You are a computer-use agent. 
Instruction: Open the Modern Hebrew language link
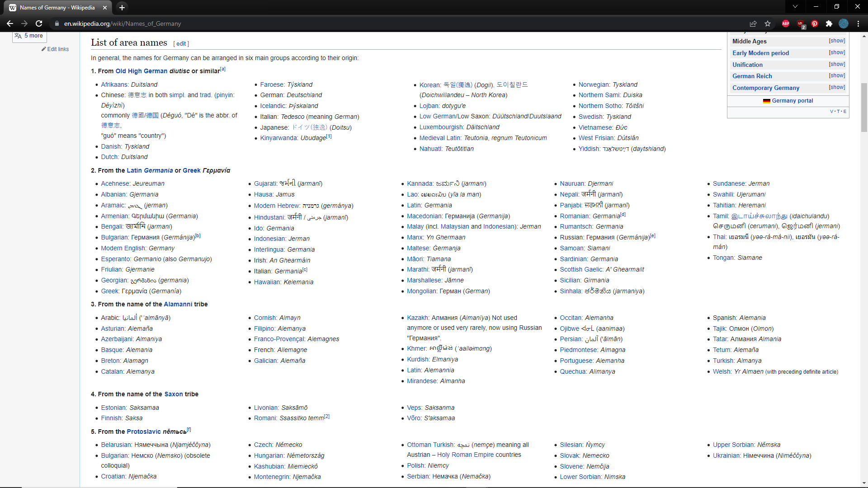(277, 206)
